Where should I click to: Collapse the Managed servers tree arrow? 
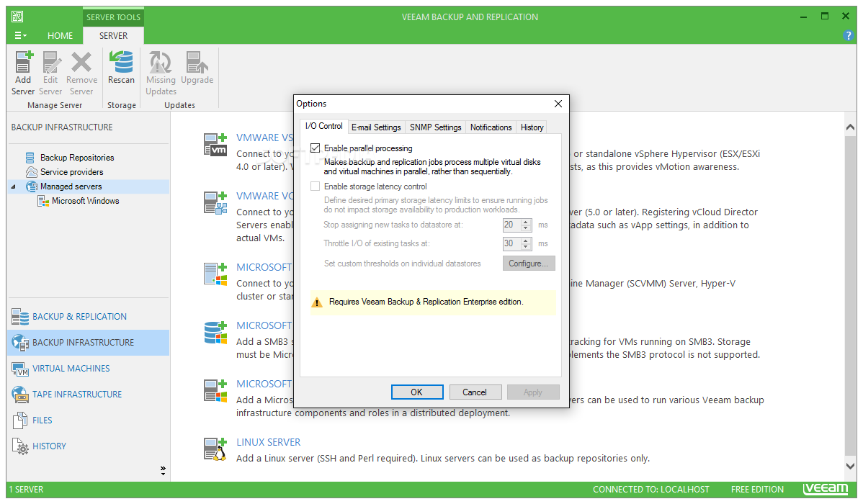click(13, 187)
